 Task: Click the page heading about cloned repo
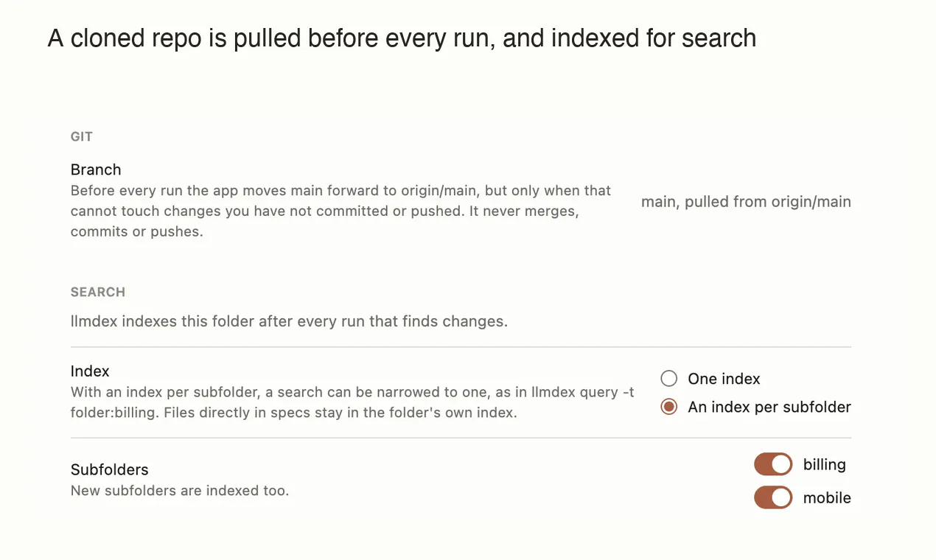pyautogui.click(x=402, y=38)
